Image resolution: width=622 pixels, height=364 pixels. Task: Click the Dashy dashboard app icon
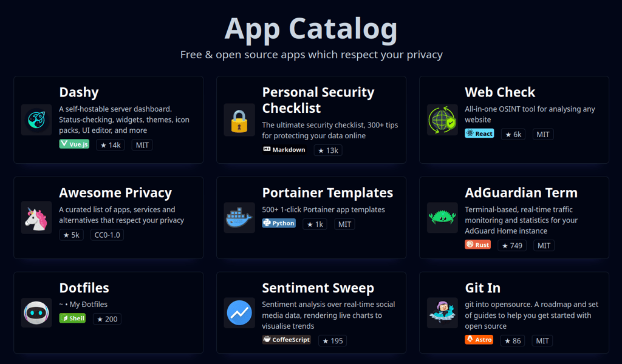[x=36, y=120]
